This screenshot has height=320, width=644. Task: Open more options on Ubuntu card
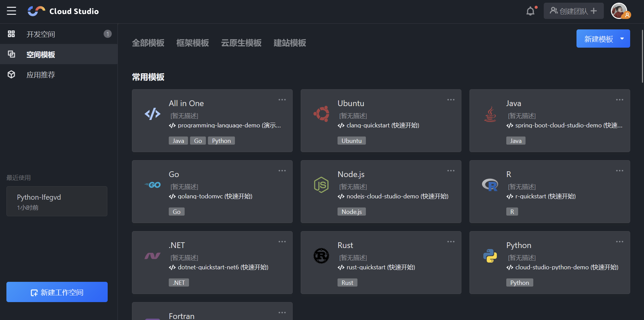click(x=451, y=100)
